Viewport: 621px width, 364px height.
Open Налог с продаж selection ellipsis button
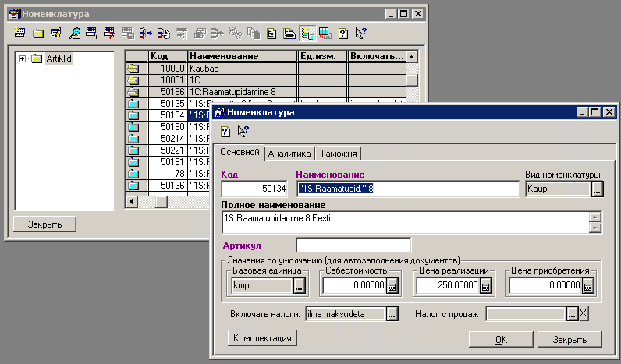point(572,314)
